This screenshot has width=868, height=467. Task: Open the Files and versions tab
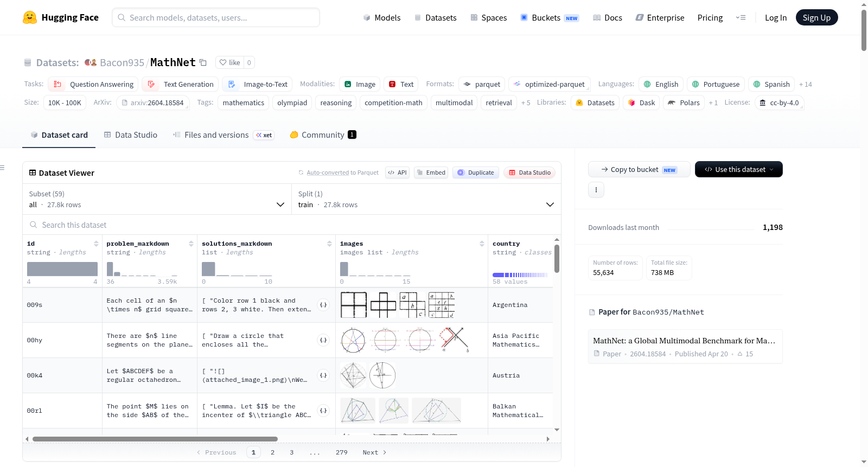point(224,135)
